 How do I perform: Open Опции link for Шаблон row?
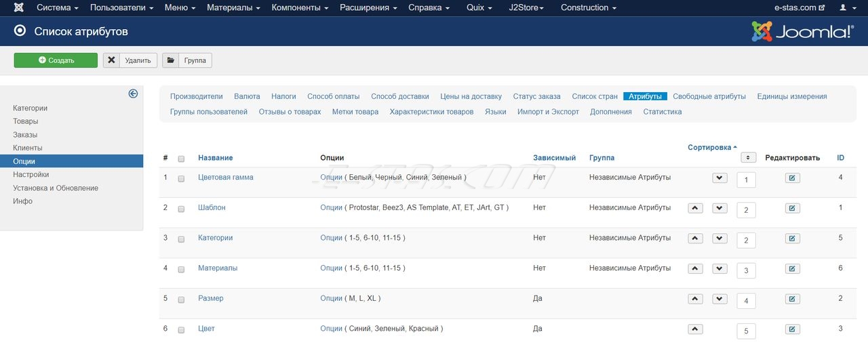pyautogui.click(x=332, y=207)
